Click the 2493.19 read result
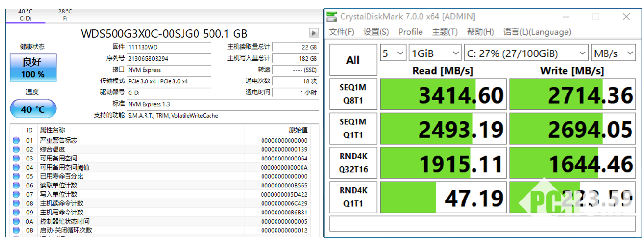This screenshot has height=240, width=644. point(443,129)
